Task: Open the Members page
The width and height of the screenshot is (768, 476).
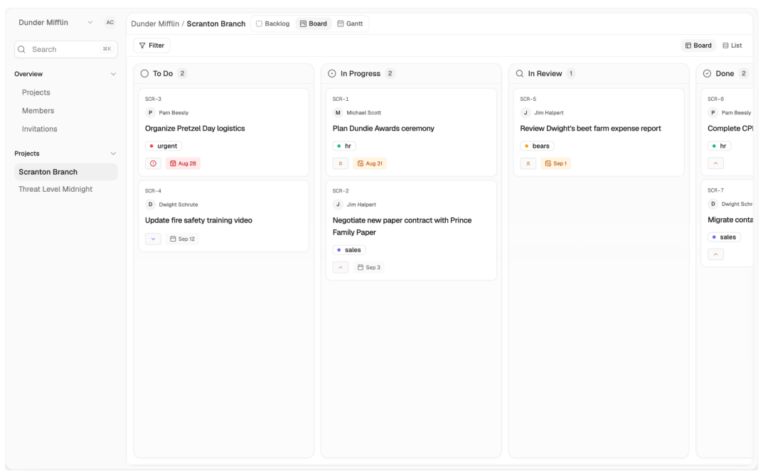Action: coord(38,111)
